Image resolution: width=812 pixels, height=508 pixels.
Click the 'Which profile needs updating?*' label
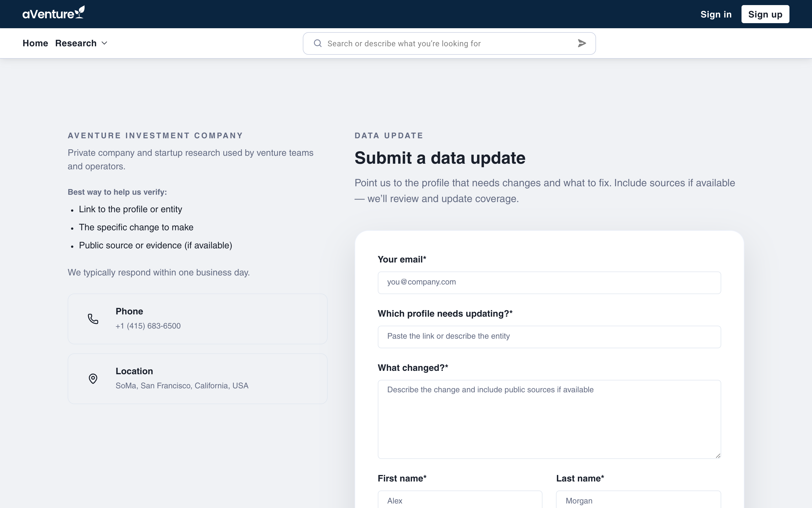pos(445,314)
